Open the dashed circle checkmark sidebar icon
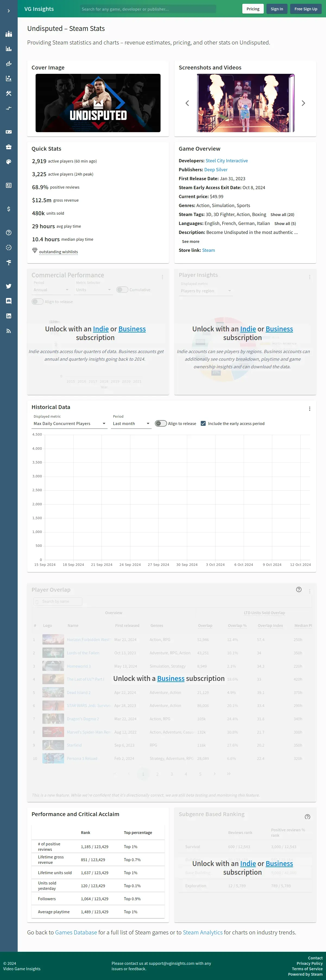Viewport: 326px width, 980px height. tap(9, 247)
